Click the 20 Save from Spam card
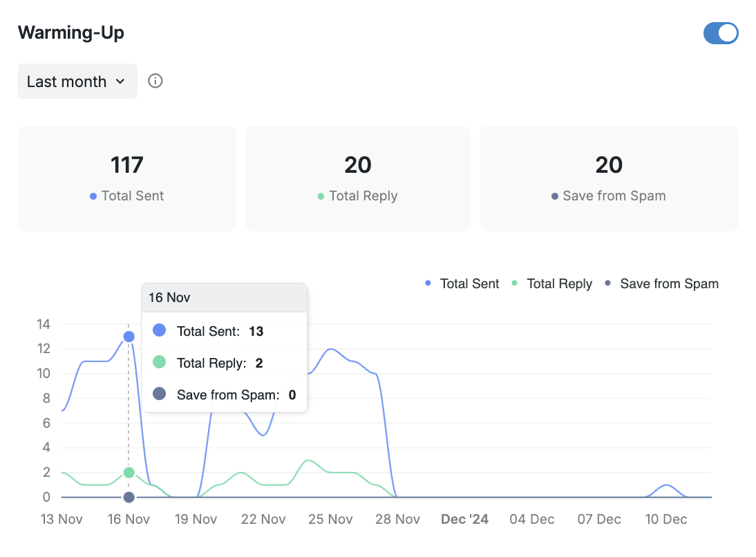 609,178
